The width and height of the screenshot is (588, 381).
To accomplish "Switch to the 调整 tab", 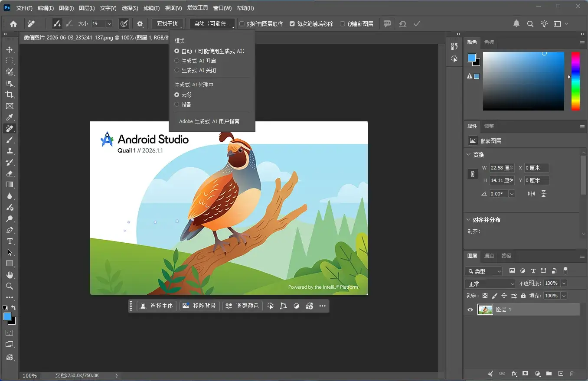I will (x=489, y=126).
